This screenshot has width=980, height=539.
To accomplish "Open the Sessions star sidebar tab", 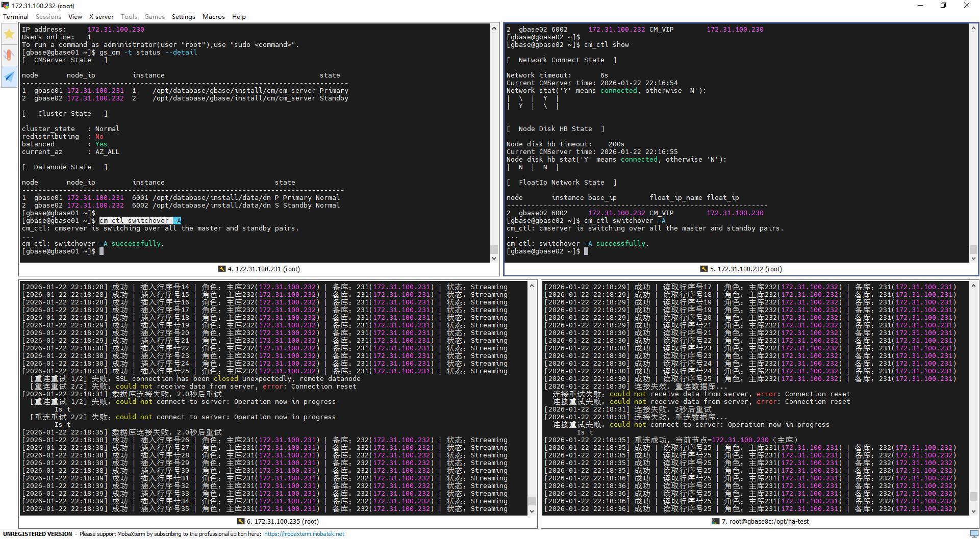I will coord(9,34).
